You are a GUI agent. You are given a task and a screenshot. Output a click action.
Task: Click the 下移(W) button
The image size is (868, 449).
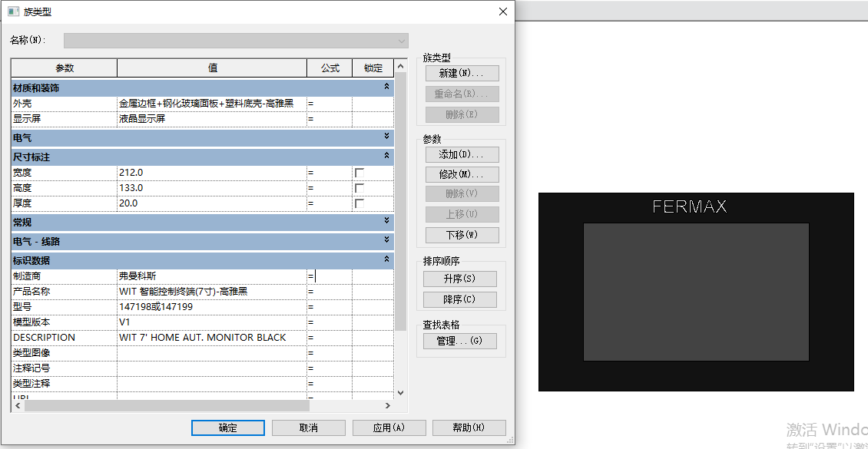(x=462, y=234)
